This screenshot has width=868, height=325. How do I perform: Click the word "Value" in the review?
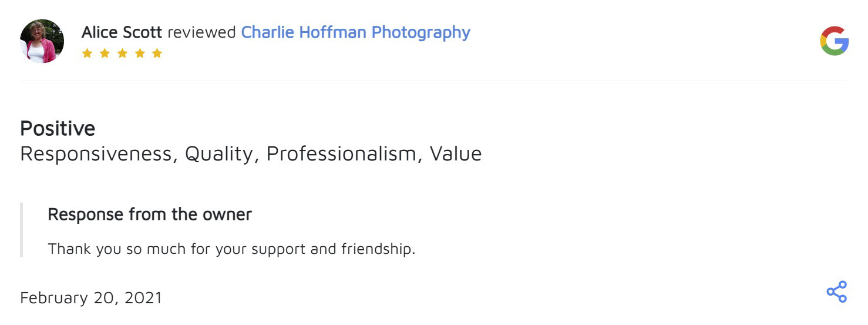[x=455, y=154]
